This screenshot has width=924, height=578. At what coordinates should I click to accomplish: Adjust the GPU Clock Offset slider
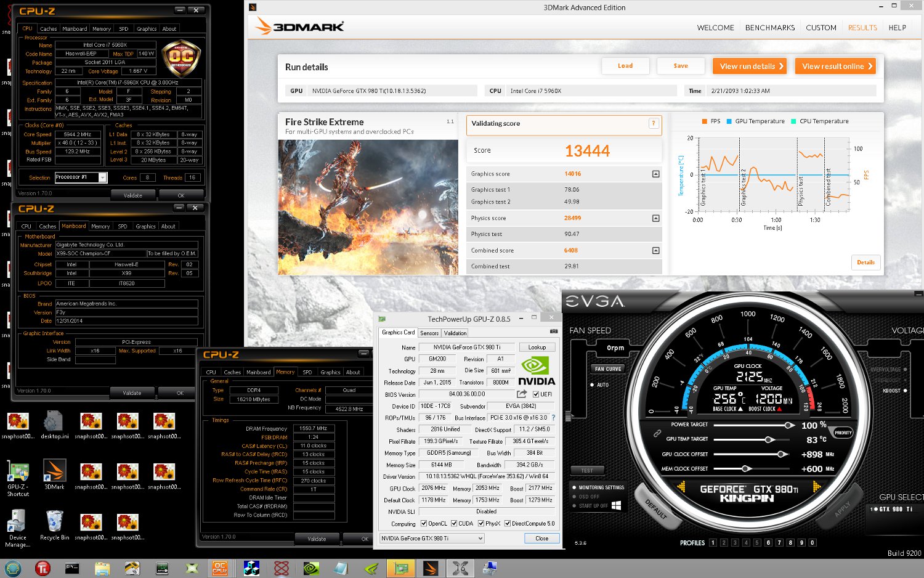tap(781, 454)
